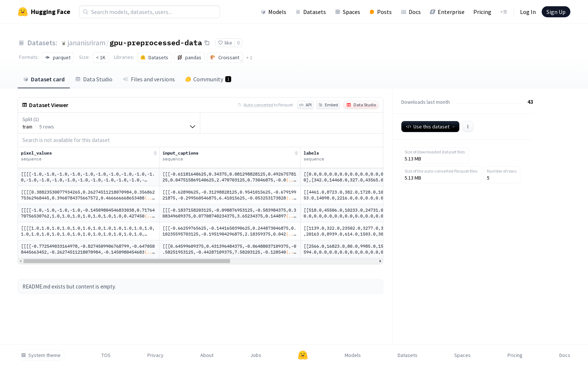Open the footer About link
Screen dimensions: 588x368
click(x=207, y=355)
